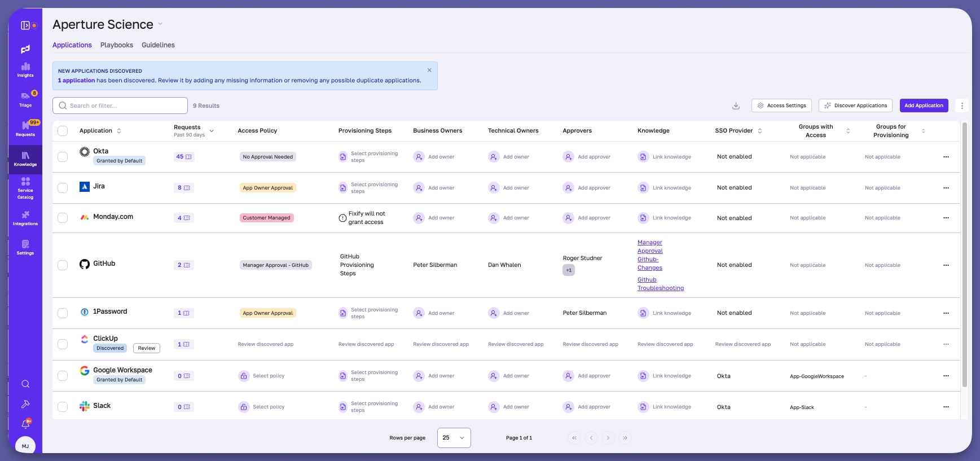Click the +1 approvers badge for GitHub
The height and width of the screenshot is (461, 980).
[569, 270]
